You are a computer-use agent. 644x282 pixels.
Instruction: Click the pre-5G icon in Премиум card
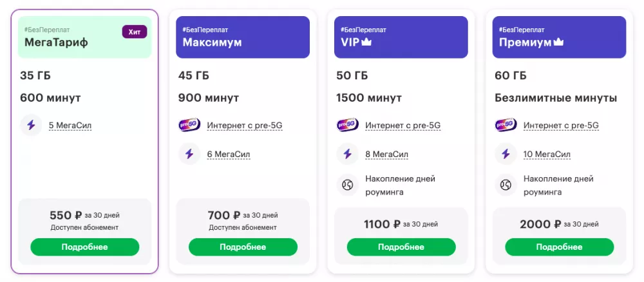(x=506, y=125)
